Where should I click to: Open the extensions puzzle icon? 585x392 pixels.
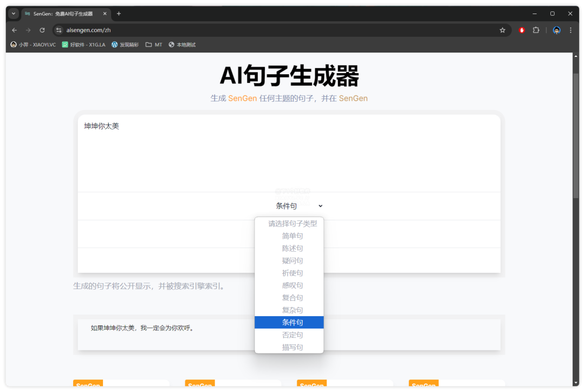point(536,30)
